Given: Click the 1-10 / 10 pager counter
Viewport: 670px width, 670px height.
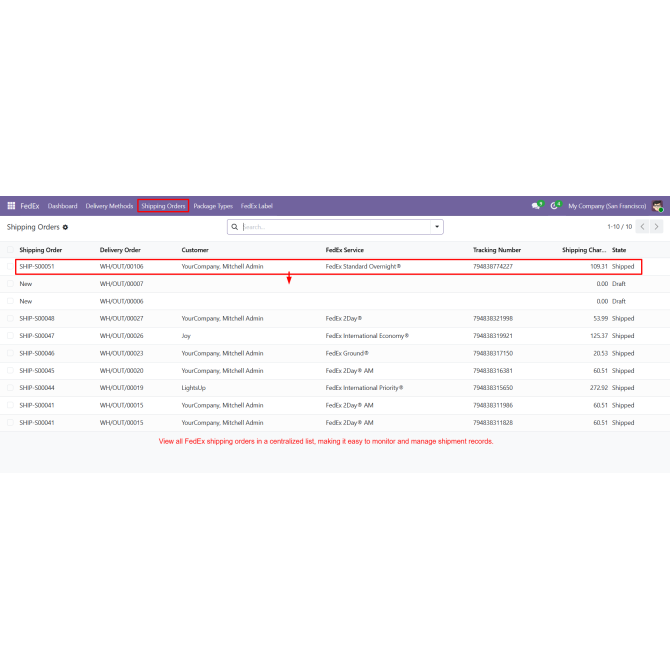Looking at the screenshot, I should (x=620, y=227).
